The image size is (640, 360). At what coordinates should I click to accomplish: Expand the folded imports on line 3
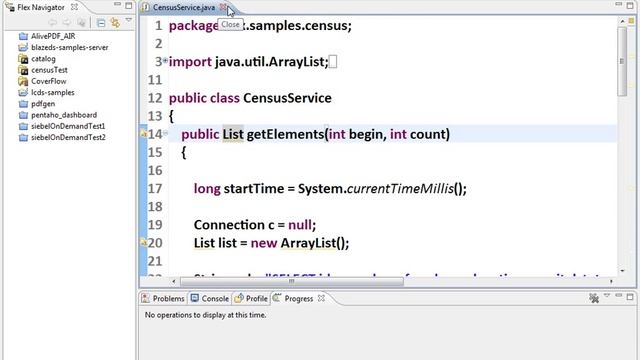coord(165,61)
